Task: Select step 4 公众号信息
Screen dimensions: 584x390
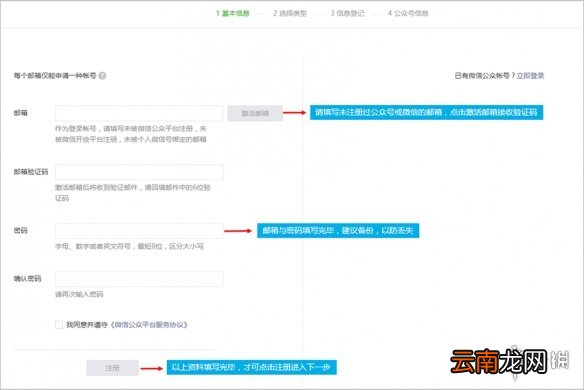Action: [408, 13]
